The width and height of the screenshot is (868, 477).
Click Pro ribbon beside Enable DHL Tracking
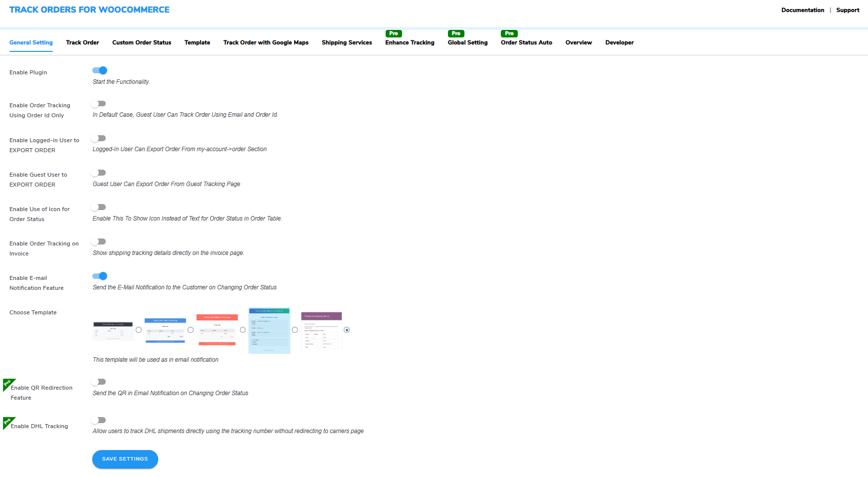(8, 422)
